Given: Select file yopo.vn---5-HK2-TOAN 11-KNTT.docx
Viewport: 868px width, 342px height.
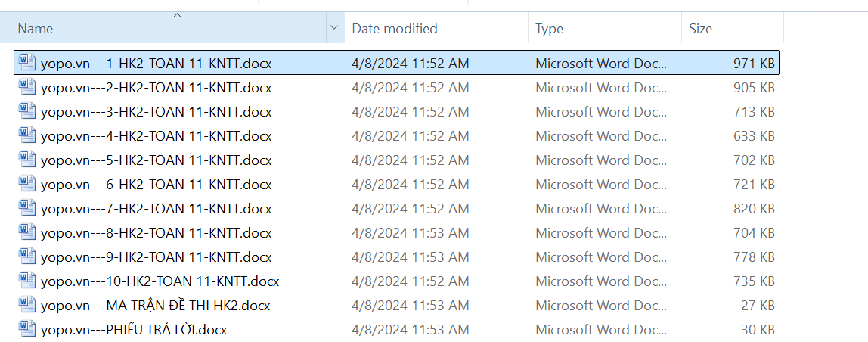Looking at the screenshot, I should tap(156, 160).
